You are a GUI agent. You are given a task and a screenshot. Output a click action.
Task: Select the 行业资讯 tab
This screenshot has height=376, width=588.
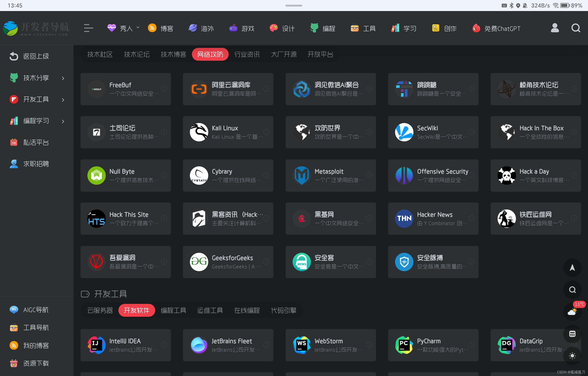[247, 54]
